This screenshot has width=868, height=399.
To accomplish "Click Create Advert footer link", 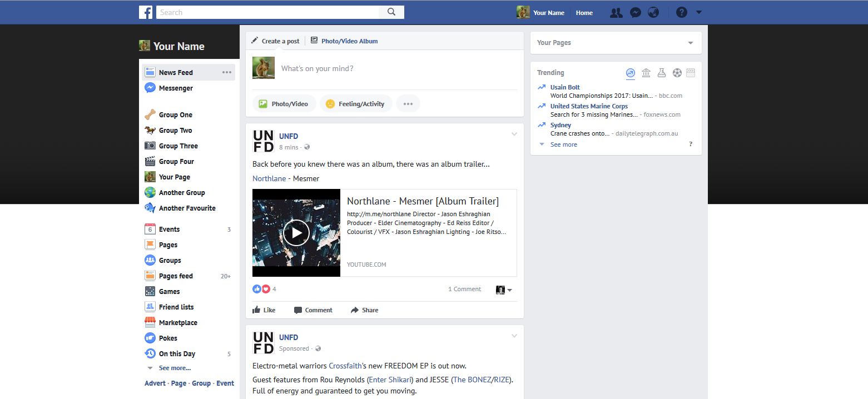I will pos(155,383).
